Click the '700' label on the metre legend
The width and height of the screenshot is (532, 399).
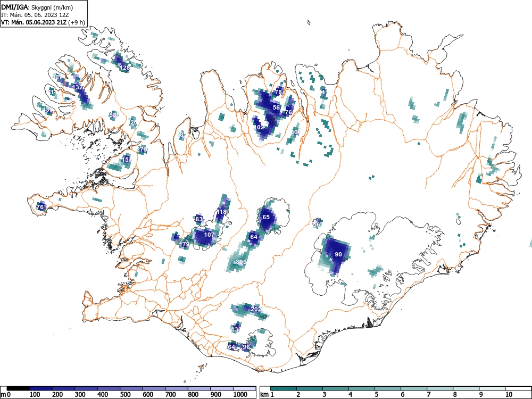[170, 395]
